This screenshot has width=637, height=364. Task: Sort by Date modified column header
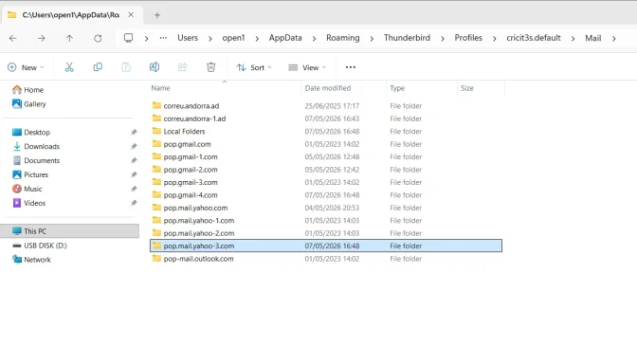[328, 88]
